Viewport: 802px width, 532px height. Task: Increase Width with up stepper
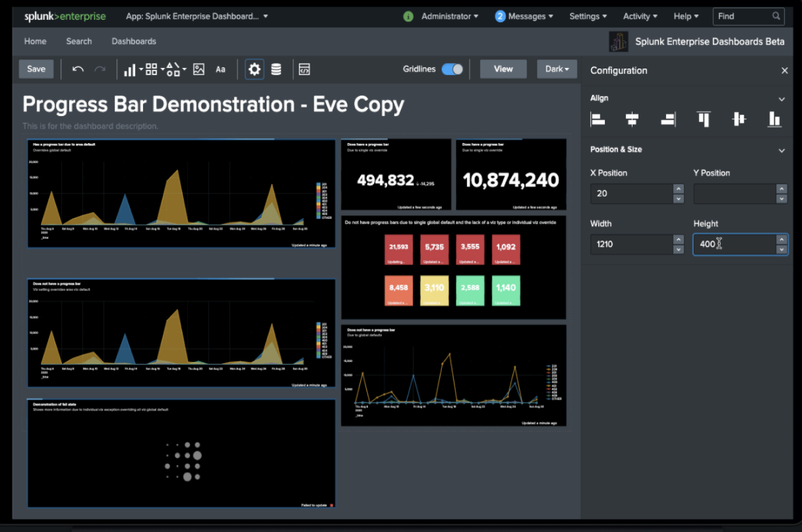click(x=679, y=239)
